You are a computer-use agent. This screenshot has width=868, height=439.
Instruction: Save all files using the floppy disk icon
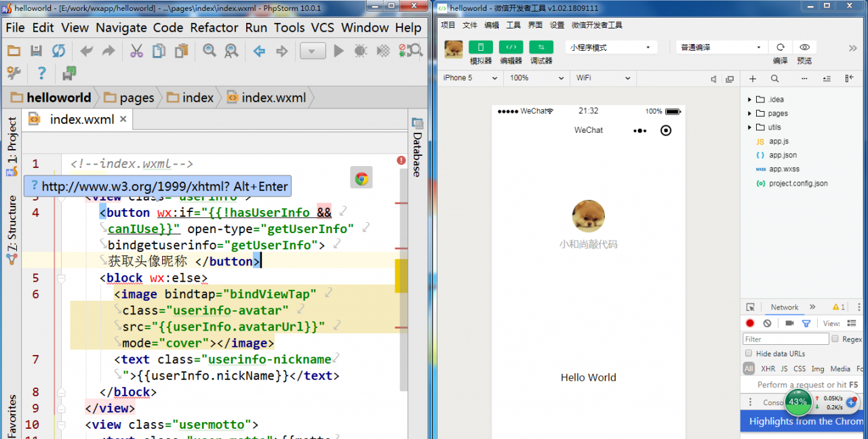pos(36,51)
